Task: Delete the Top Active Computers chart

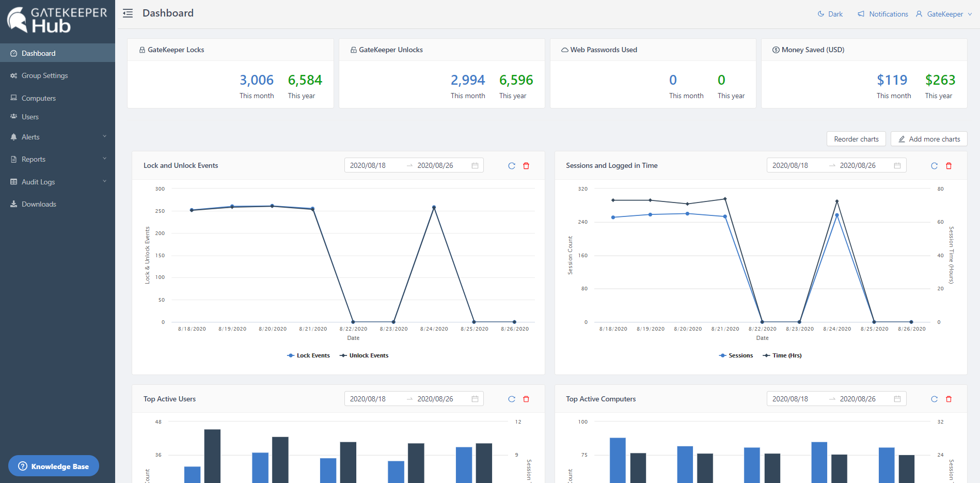Action: coord(949,399)
